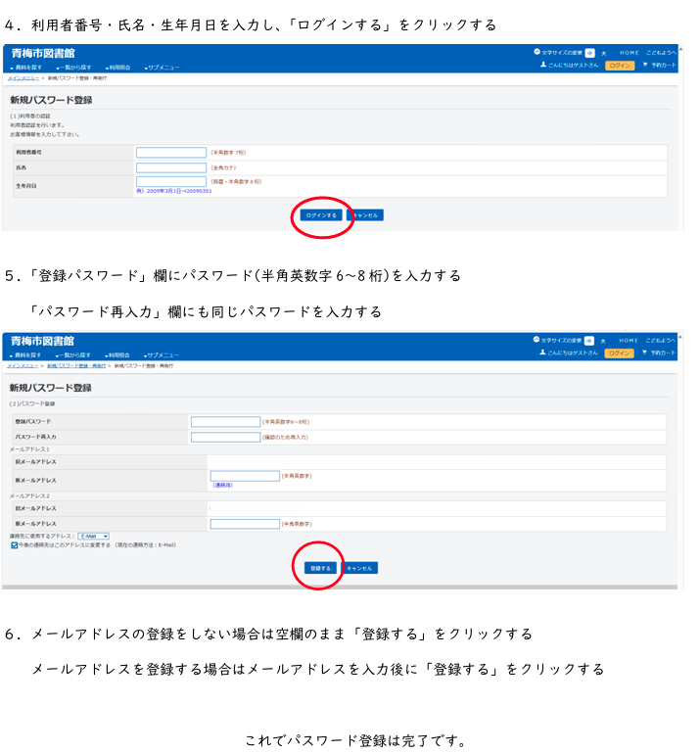The width and height of the screenshot is (700, 753).
Task: Expand the サブメニュー menu in the lower navigation
Action: (162, 353)
